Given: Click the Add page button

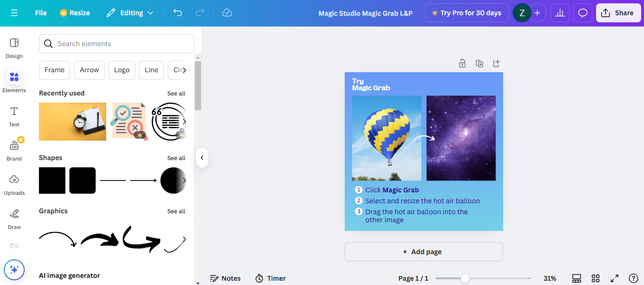Looking at the screenshot, I should tap(423, 252).
